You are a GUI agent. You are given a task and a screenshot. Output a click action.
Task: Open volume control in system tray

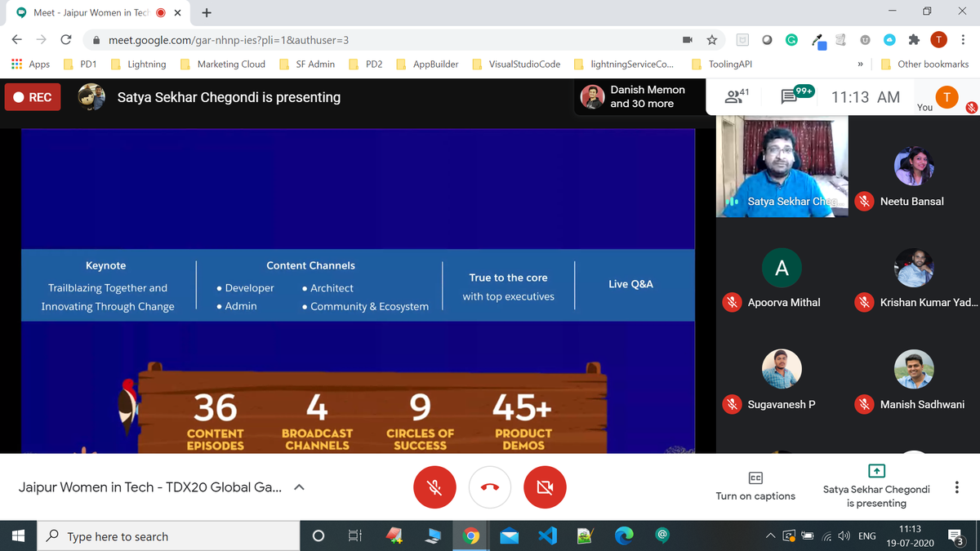point(846,536)
